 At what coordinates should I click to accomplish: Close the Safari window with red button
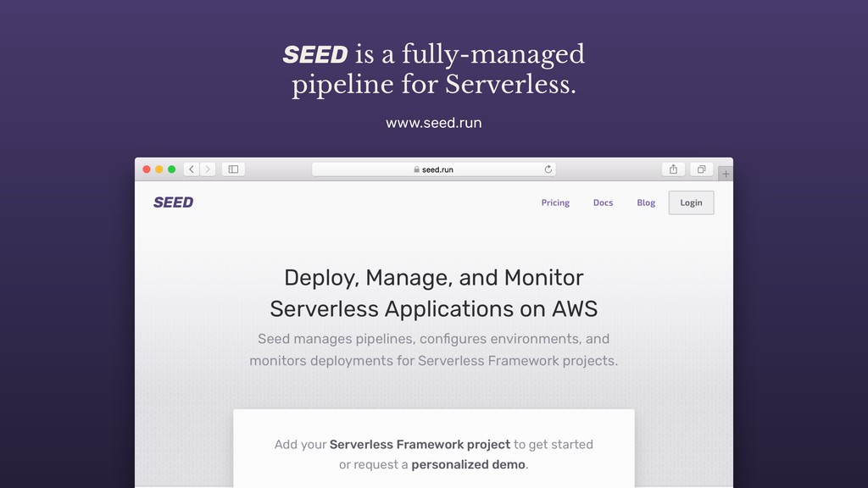(147, 169)
